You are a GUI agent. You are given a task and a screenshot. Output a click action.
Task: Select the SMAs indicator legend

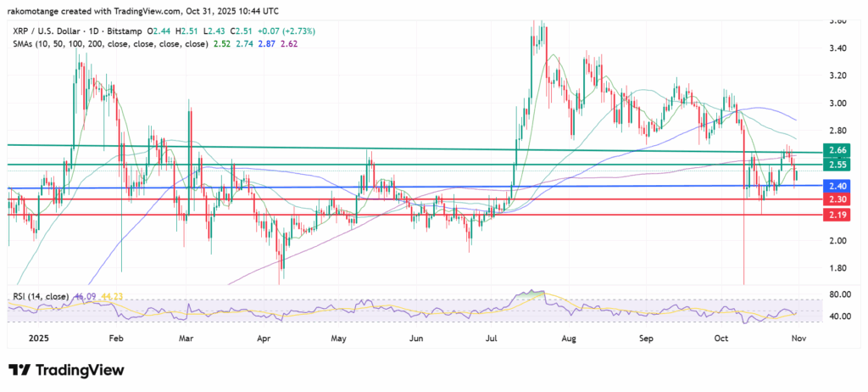107,42
